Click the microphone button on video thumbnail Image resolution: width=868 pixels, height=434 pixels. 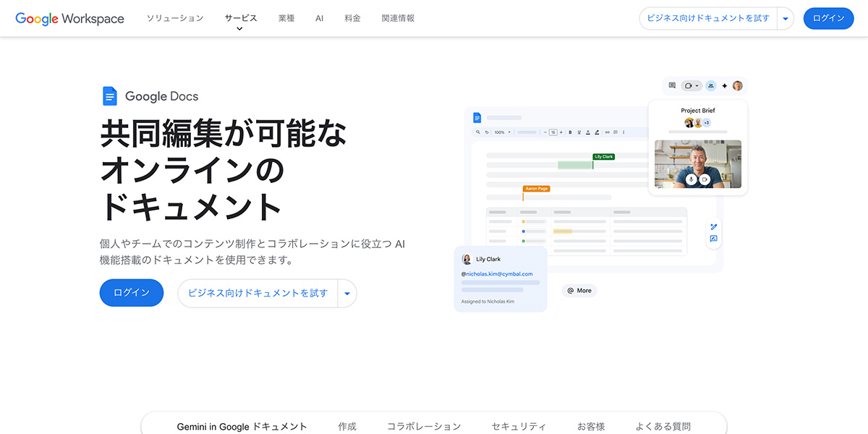pos(691,179)
